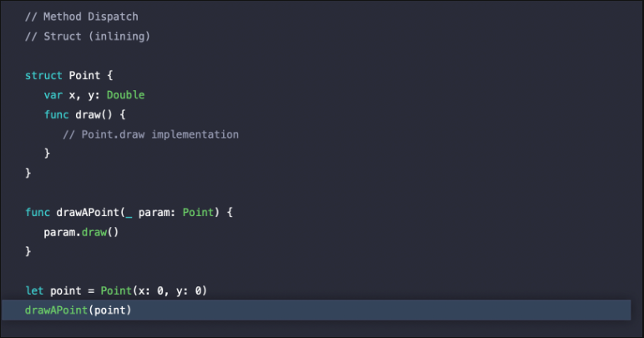The width and height of the screenshot is (644, 338).
Task: Click the "// Struct (inlining)" comment
Action: [x=88, y=37]
